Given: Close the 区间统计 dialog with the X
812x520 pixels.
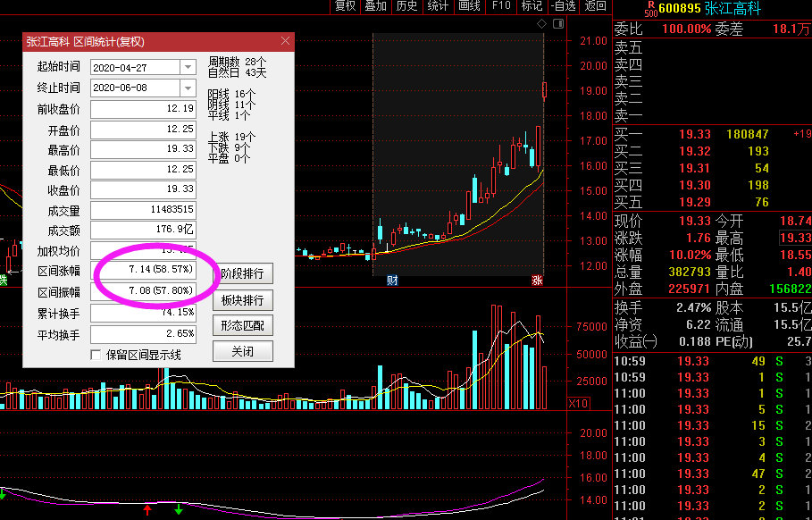Looking at the screenshot, I should [285, 41].
